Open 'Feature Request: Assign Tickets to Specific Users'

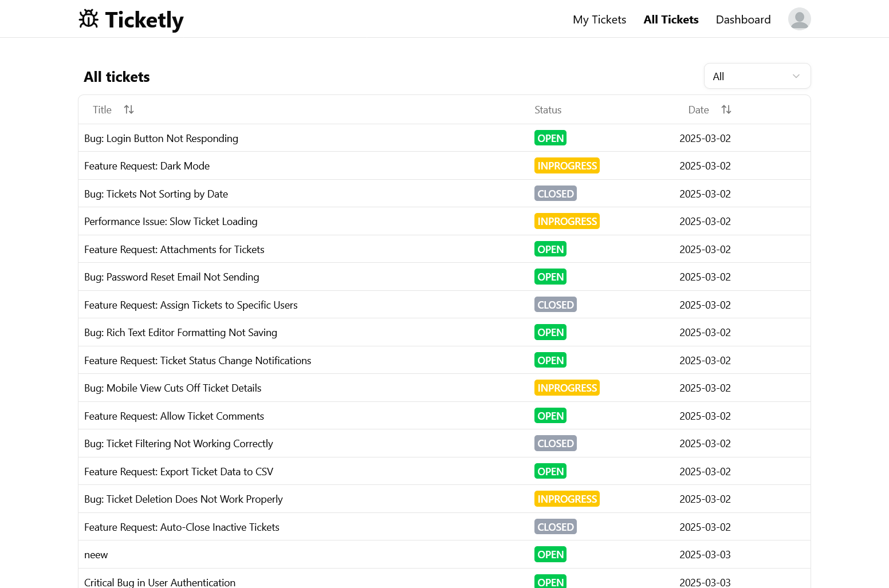(191, 305)
